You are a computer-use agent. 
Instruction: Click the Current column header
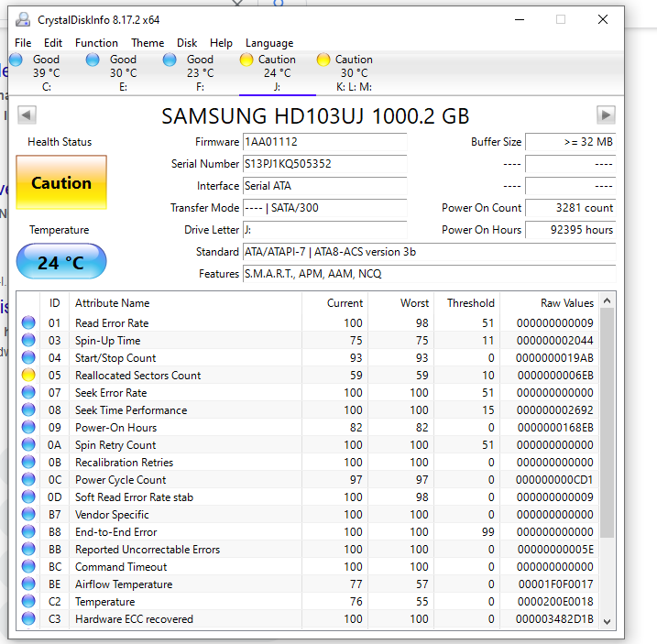click(334, 303)
